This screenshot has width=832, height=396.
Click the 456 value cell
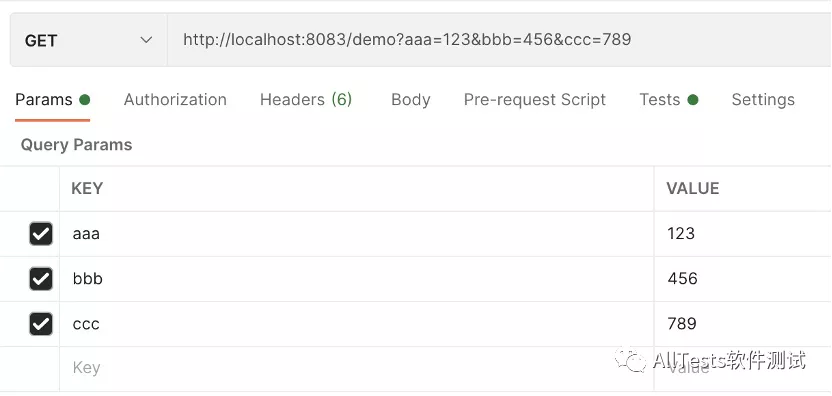coord(743,279)
